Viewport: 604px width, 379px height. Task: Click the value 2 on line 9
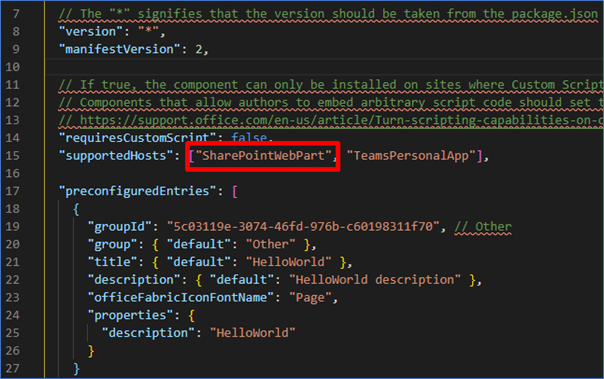[x=199, y=49]
